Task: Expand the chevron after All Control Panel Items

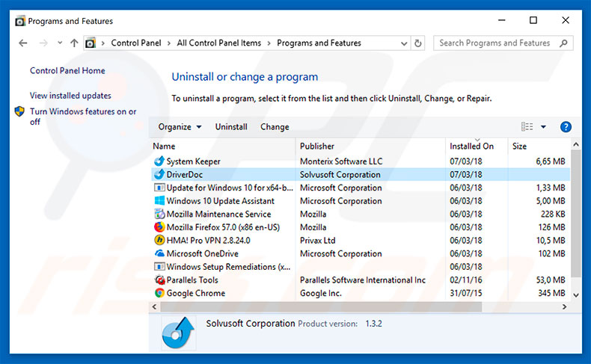Action: [269, 43]
